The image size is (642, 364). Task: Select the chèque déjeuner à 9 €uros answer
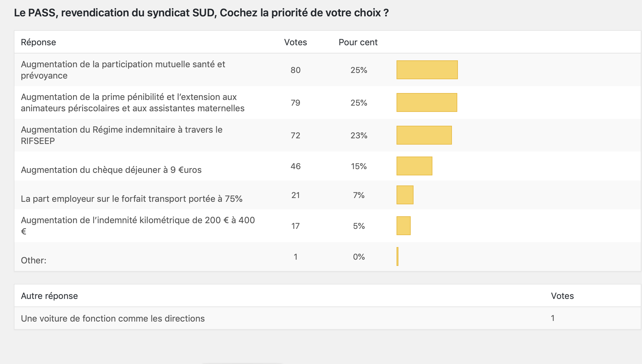point(111,170)
